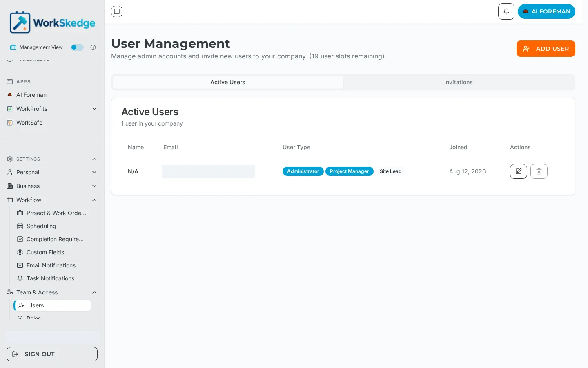Screen dimensions: 588x368
Task: Open Project & Work Orders settings
Action: [x=52, y=213]
